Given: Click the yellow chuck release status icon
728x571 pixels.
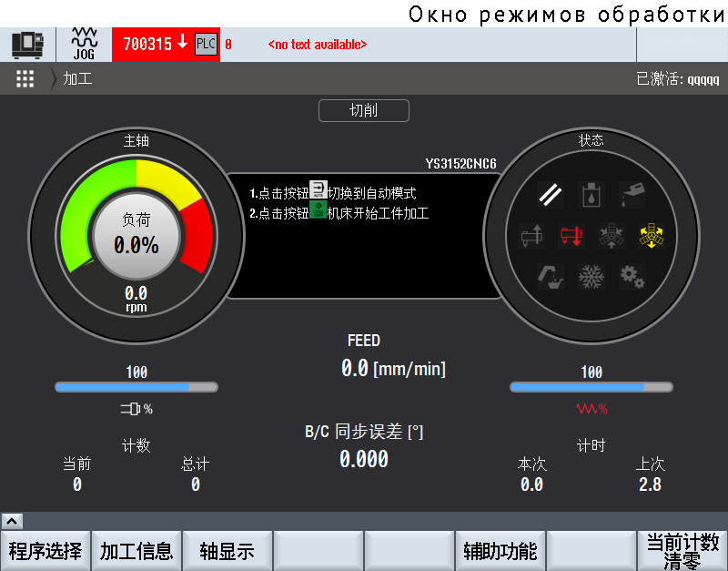Looking at the screenshot, I should click(652, 235).
